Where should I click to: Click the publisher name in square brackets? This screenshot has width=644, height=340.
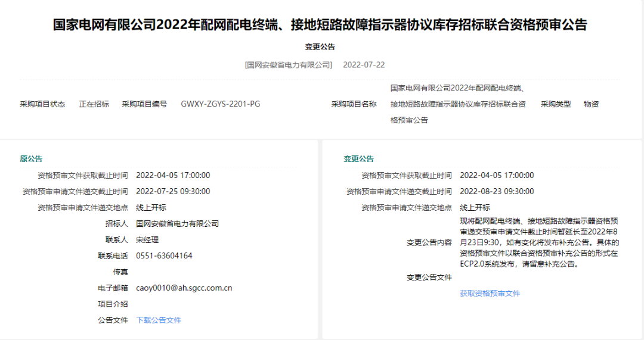click(x=289, y=64)
